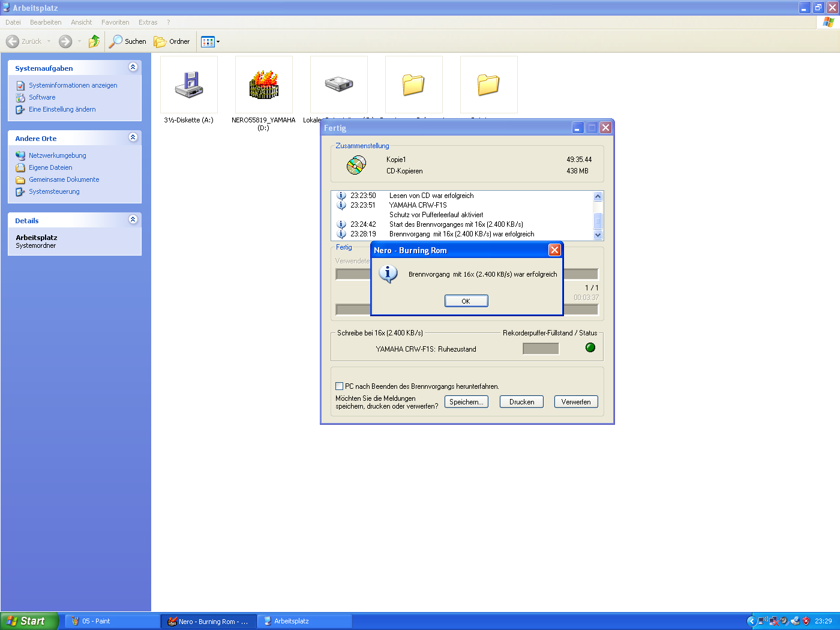Screen dimensions: 840x630
Task: Click the log list scroll up arrow
Action: (598, 196)
